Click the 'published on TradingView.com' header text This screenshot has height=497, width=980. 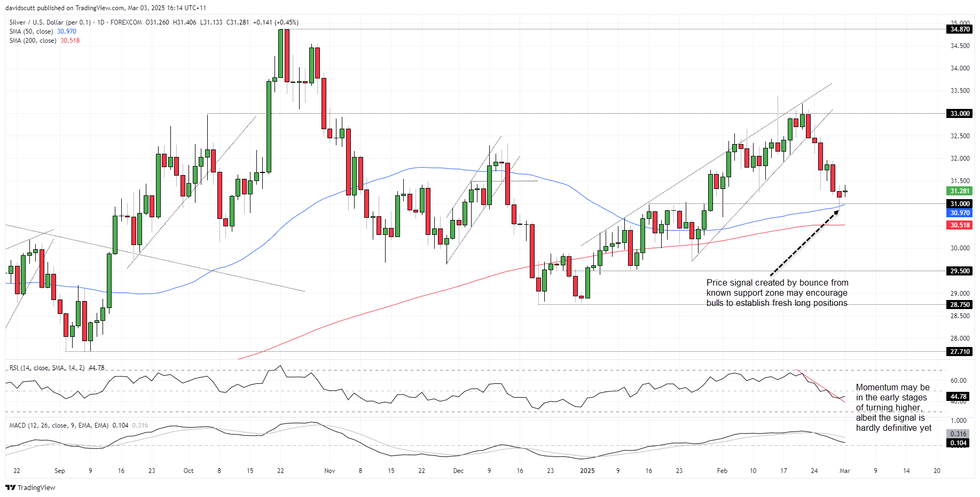pos(81,8)
